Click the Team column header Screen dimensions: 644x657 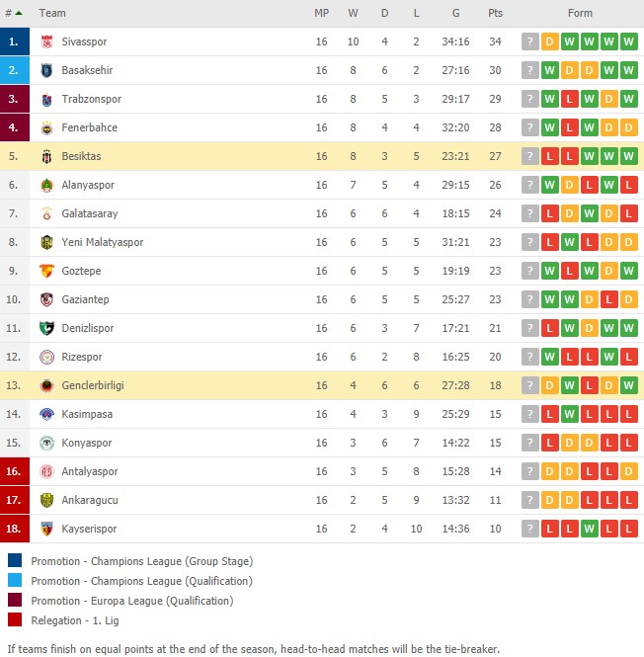[x=52, y=13]
